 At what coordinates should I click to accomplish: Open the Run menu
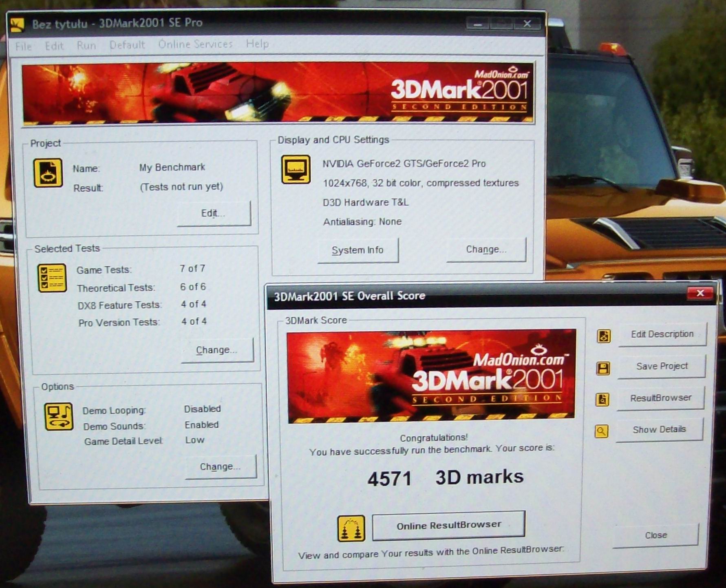86,45
